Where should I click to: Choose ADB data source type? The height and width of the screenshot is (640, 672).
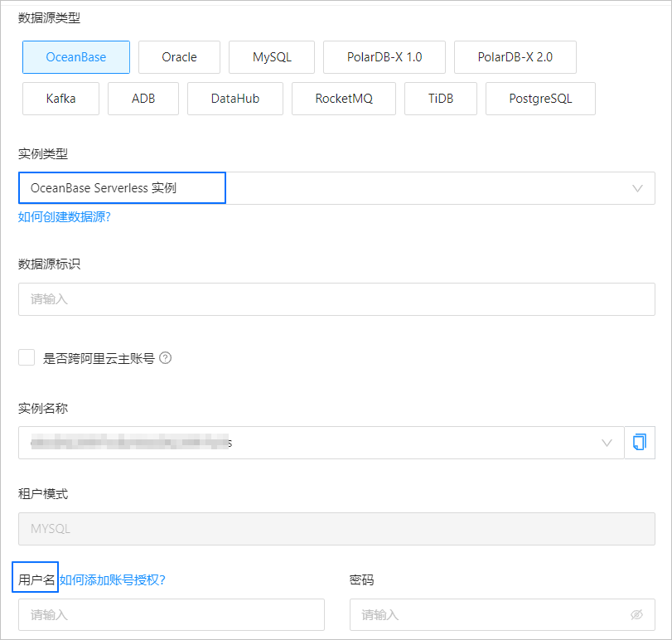[x=143, y=99]
